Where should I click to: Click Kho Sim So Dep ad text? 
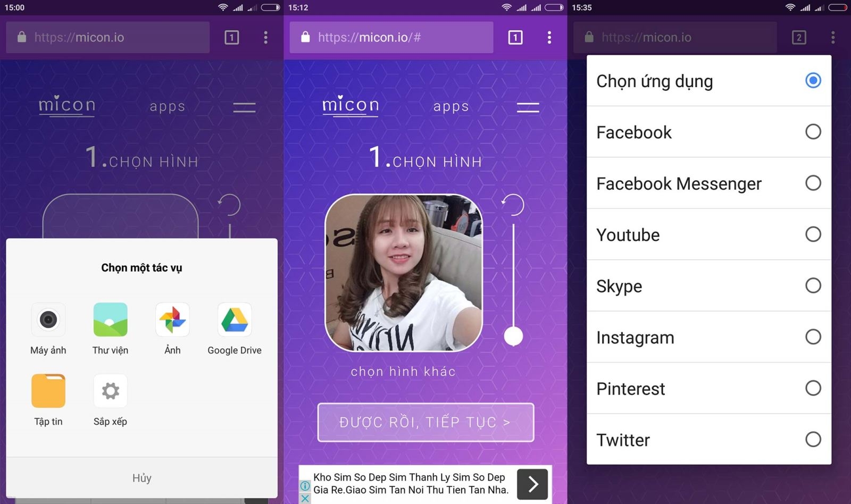[x=411, y=483]
